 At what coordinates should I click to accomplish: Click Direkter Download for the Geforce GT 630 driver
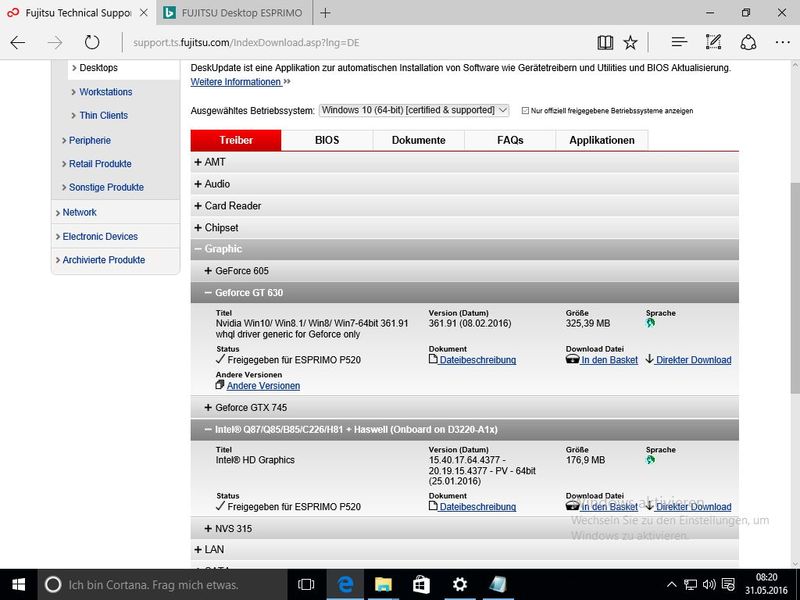point(693,360)
